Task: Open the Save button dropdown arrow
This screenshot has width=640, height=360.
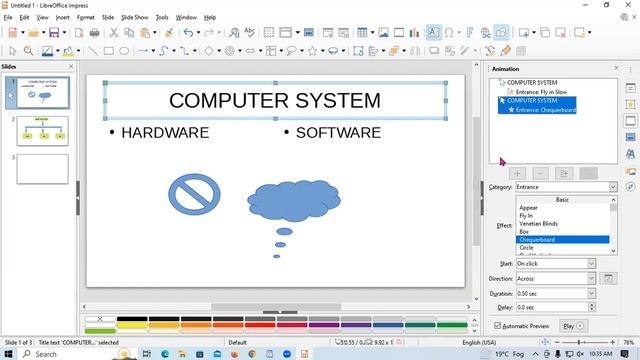Action: (64, 33)
